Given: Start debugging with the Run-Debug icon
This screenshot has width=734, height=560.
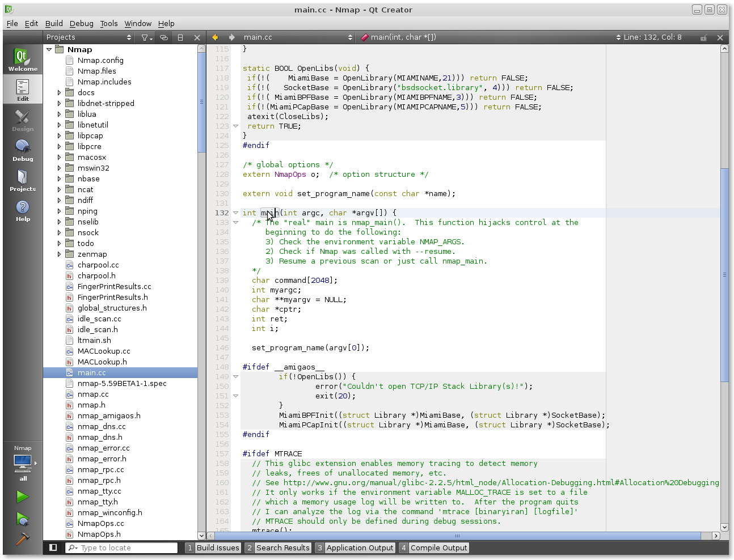Looking at the screenshot, I should (23, 519).
